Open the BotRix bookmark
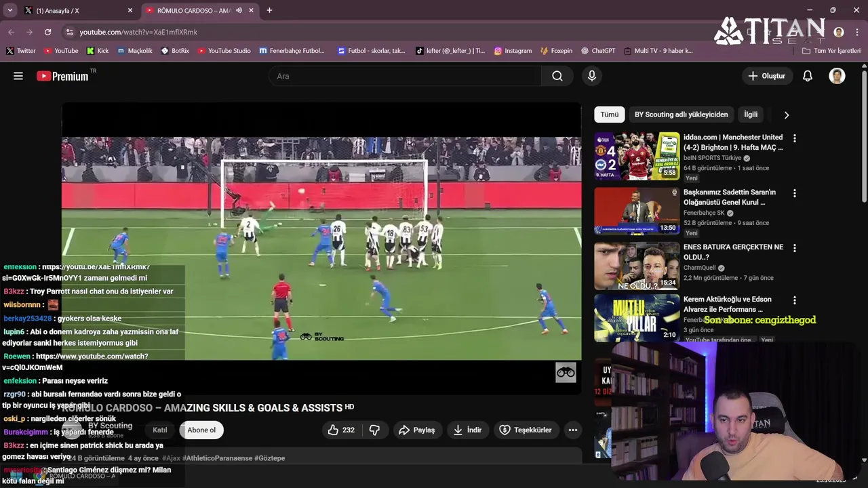 (x=175, y=51)
